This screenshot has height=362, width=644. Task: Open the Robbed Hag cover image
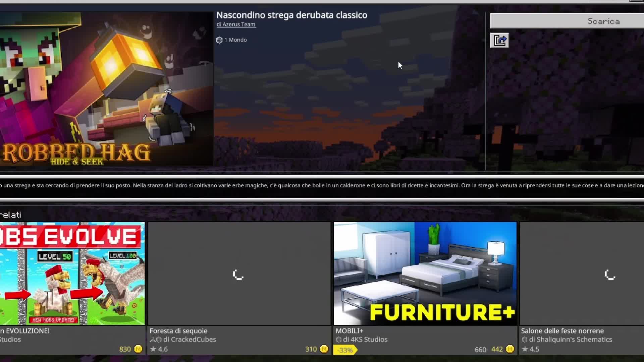pyautogui.click(x=106, y=89)
